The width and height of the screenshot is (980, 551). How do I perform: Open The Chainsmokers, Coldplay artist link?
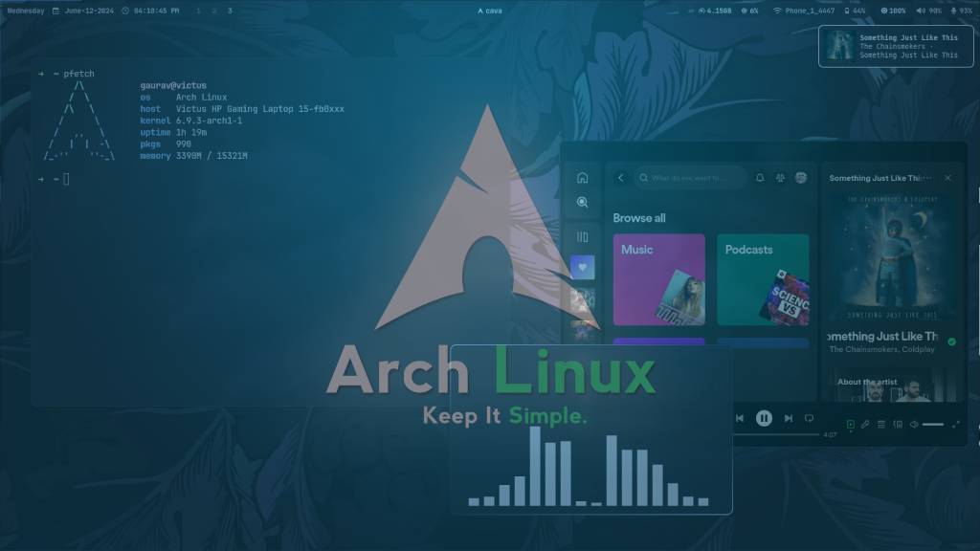881,350
